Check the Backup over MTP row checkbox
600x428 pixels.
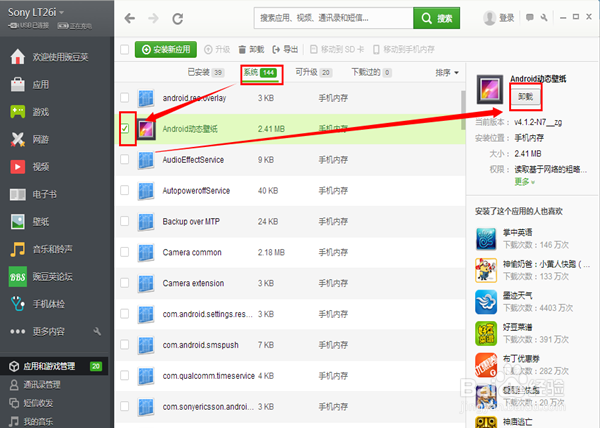pyautogui.click(x=124, y=221)
